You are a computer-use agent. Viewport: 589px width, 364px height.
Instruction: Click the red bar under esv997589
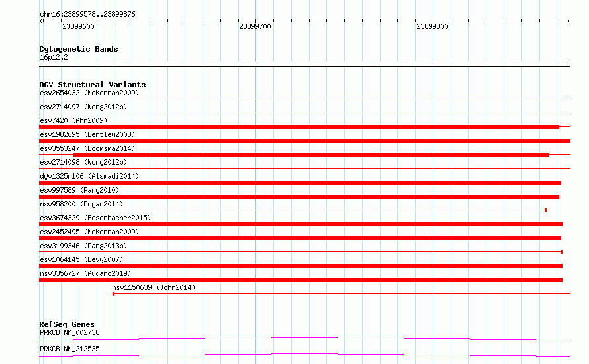pyautogui.click(x=299, y=197)
